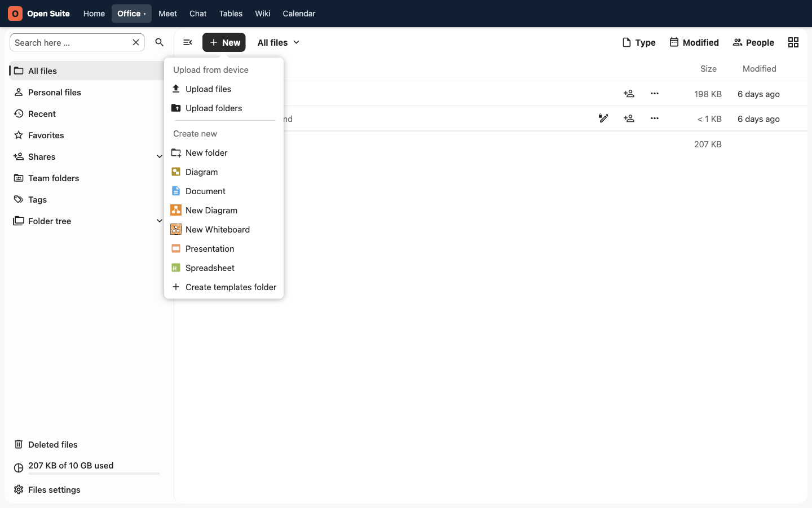Select All files in the sidebar

tap(86, 71)
